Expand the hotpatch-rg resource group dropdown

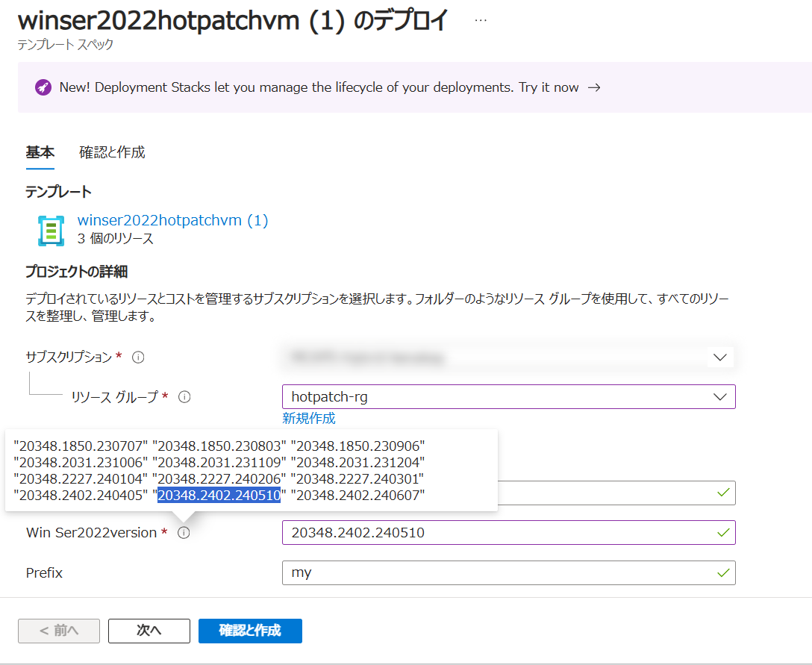(x=508, y=397)
